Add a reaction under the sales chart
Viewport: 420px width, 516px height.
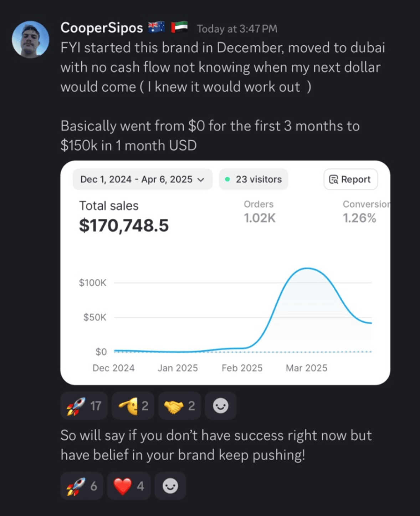click(x=220, y=406)
